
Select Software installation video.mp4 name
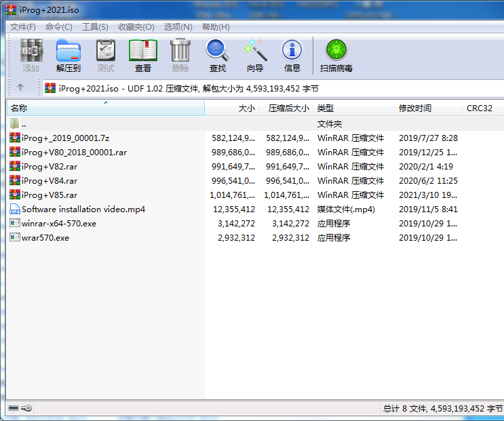[x=83, y=209]
